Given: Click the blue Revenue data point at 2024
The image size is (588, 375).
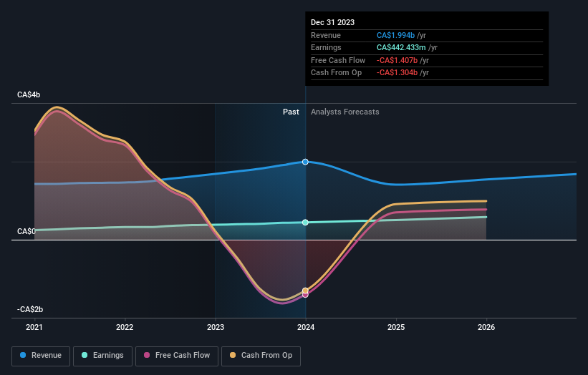Looking at the screenshot, I should pyautogui.click(x=305, y=162).
